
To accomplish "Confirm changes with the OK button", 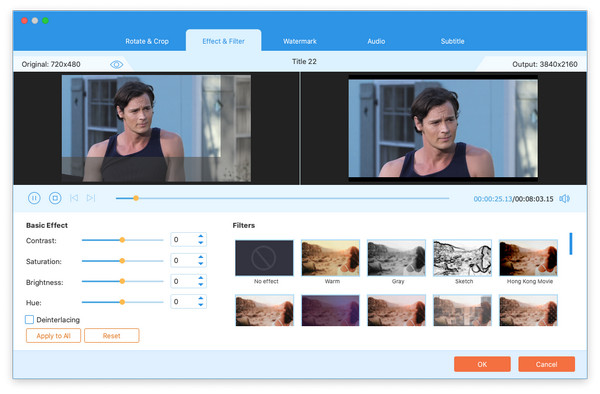I will click(x=482, y=364).
